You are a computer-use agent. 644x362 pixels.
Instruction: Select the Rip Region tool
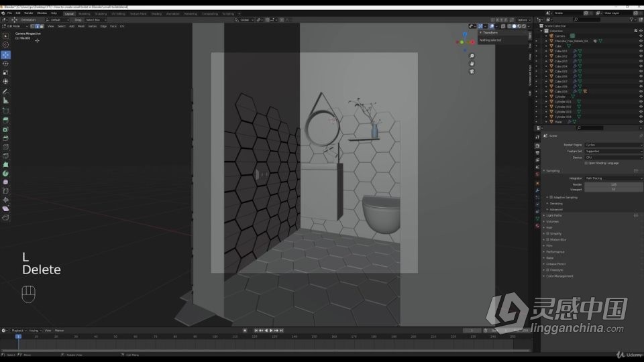tap(5, 217)
